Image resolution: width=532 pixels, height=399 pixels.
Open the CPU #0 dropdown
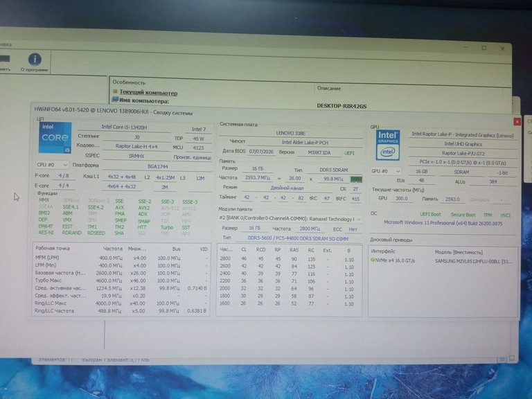[52, 165]
